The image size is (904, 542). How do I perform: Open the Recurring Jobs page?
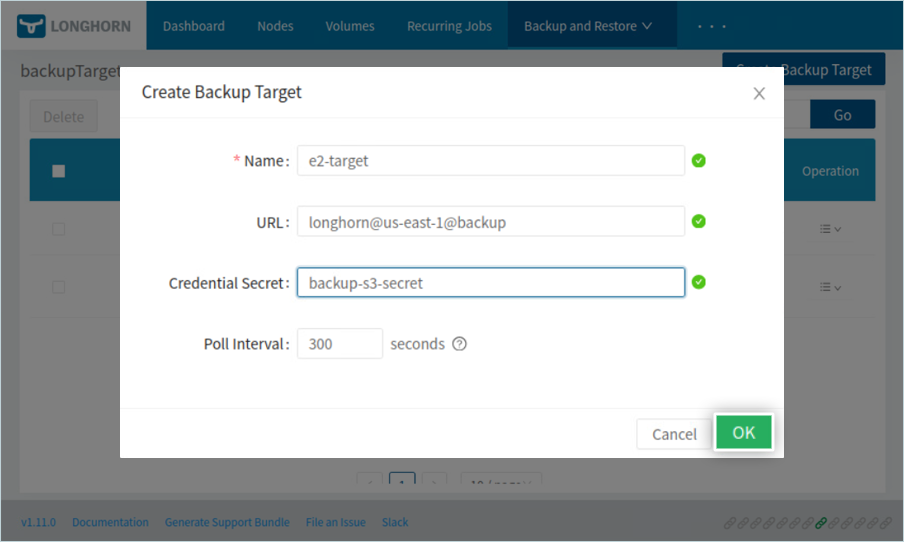[449, 26]
